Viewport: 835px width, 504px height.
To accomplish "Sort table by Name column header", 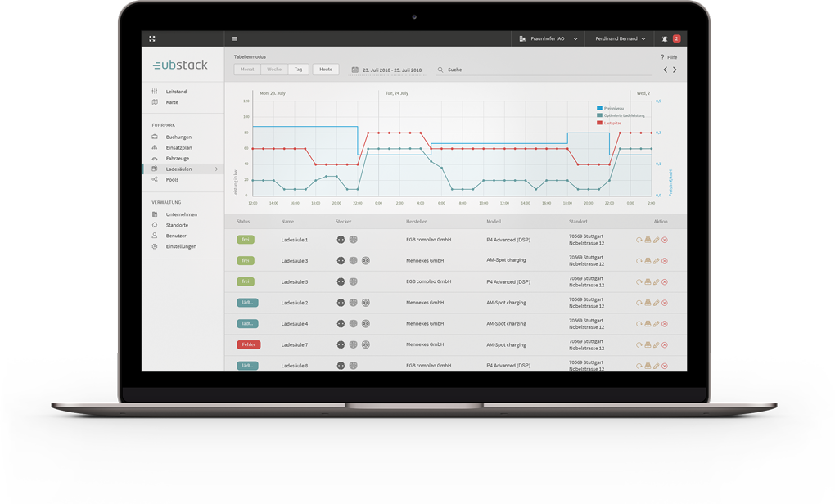I will pyautogui.click(x=287, y=222).
